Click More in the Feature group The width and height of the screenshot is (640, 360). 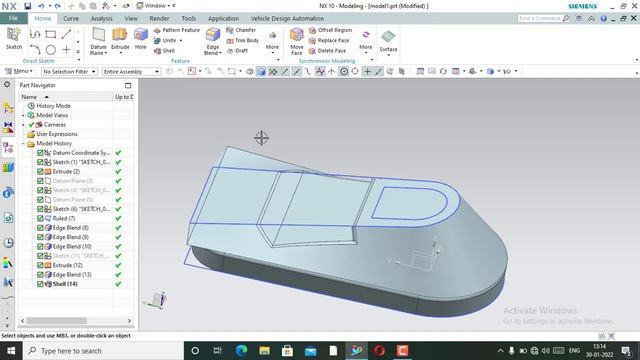272,41
